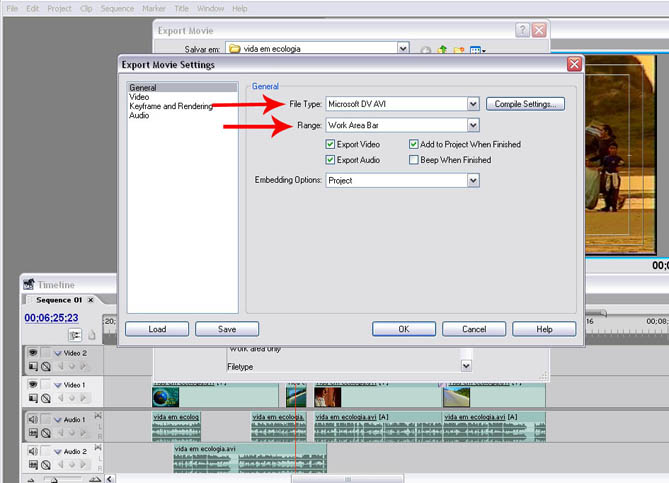Viewport: 669px width, 483px height.
Task: Open the Embedding Options dropdown
Action: [473, 181]
